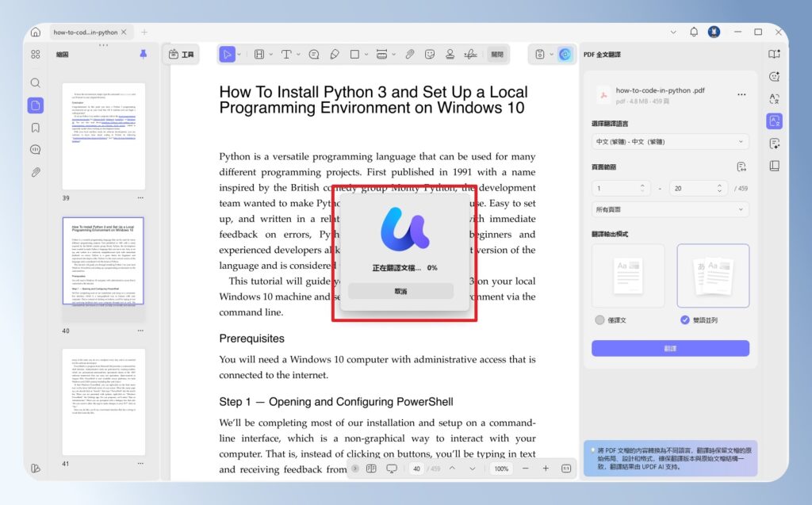Click the page range picker icon
812x505 pixels.
(741, 166)
